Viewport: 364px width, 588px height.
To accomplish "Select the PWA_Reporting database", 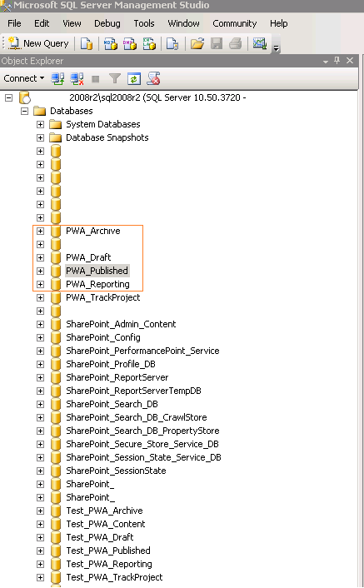I will [97, 284].
